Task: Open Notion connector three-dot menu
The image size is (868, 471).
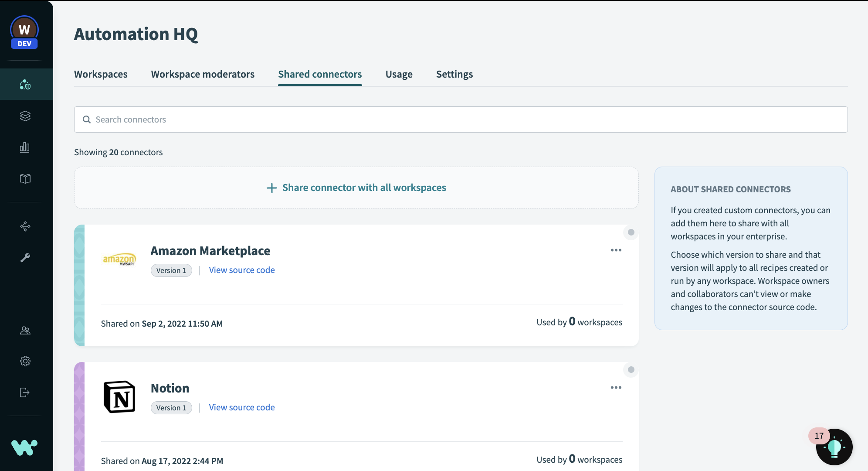Action: pos(616,388)
